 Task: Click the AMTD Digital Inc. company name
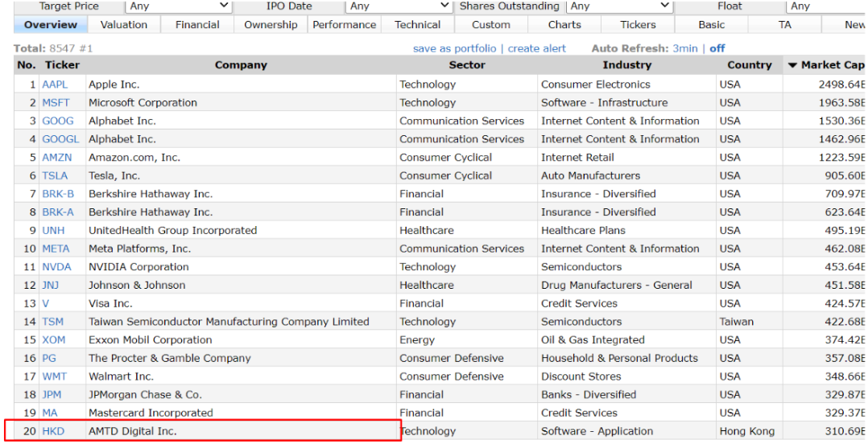click(x=133, y=431)
